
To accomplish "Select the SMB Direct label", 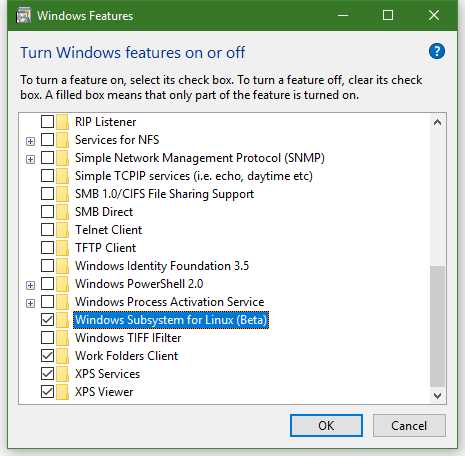I will 104,212.
